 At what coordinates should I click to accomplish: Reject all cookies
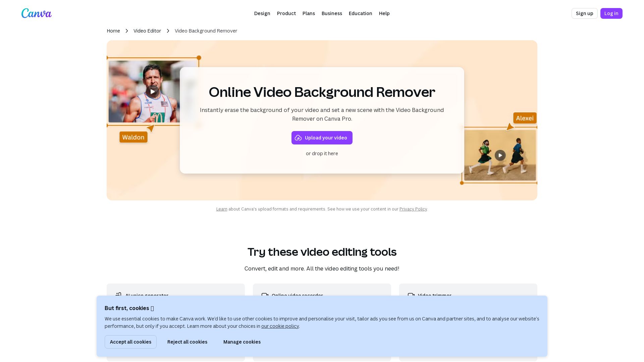click(x=187, y=342)
